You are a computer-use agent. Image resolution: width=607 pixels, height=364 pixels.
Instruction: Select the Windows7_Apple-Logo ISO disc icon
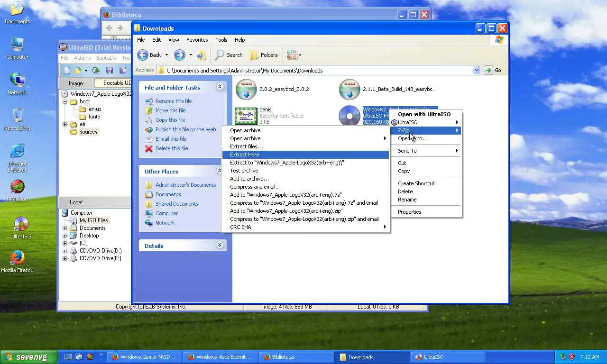[350, 116]
